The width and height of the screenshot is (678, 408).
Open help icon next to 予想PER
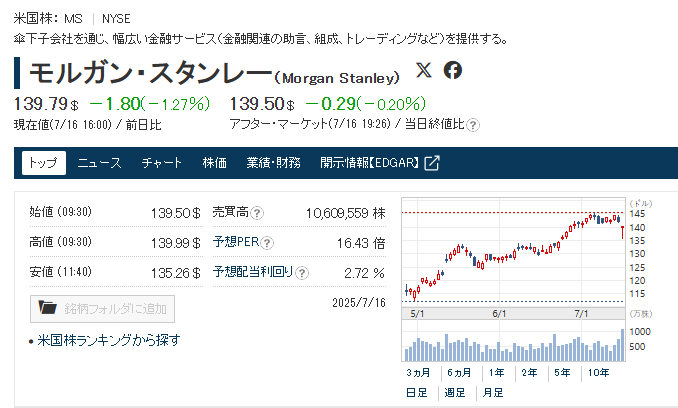coord(267,243)
